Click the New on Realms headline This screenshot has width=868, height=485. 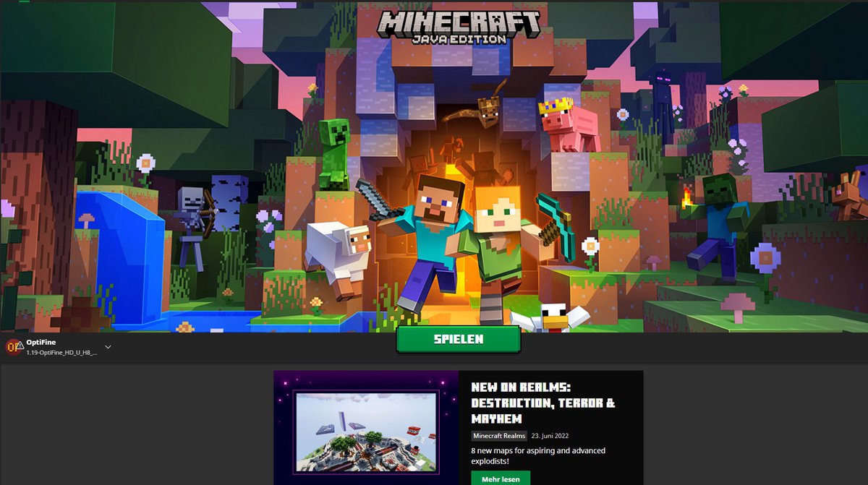[x=542, y=403]
